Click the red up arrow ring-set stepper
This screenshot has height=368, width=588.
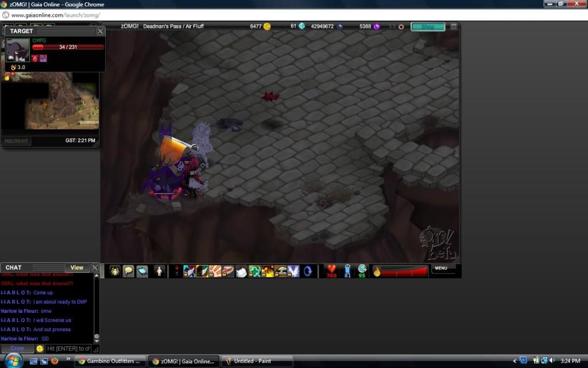[177, 268]
